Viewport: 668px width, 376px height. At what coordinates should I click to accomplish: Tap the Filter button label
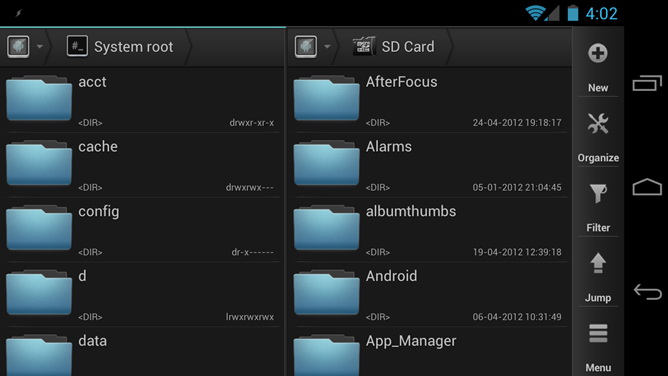coord(598,228)
